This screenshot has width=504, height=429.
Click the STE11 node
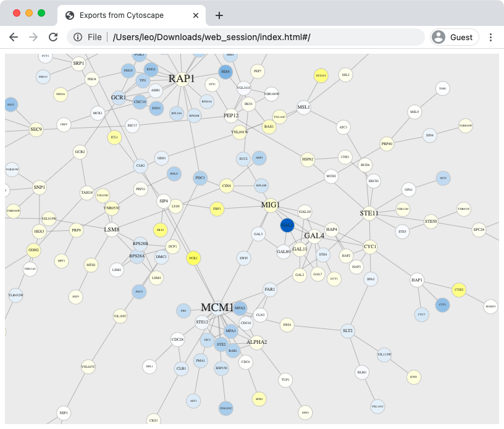click(x=369, y=214)
